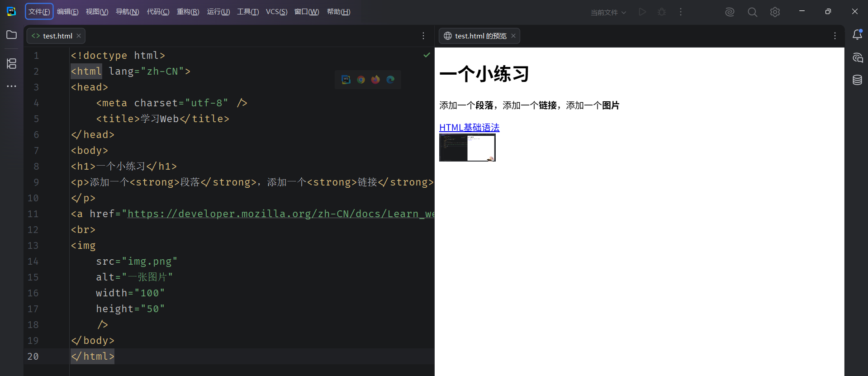The height and width of the screenshot is (376, 868).
Task: Open page in Firefox browser
Action: click(375, 80)
